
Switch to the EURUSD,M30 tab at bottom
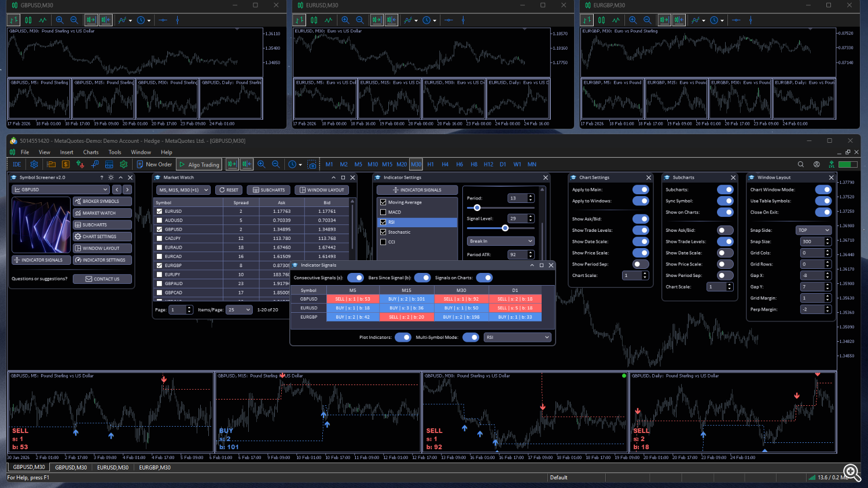[113, 467]
